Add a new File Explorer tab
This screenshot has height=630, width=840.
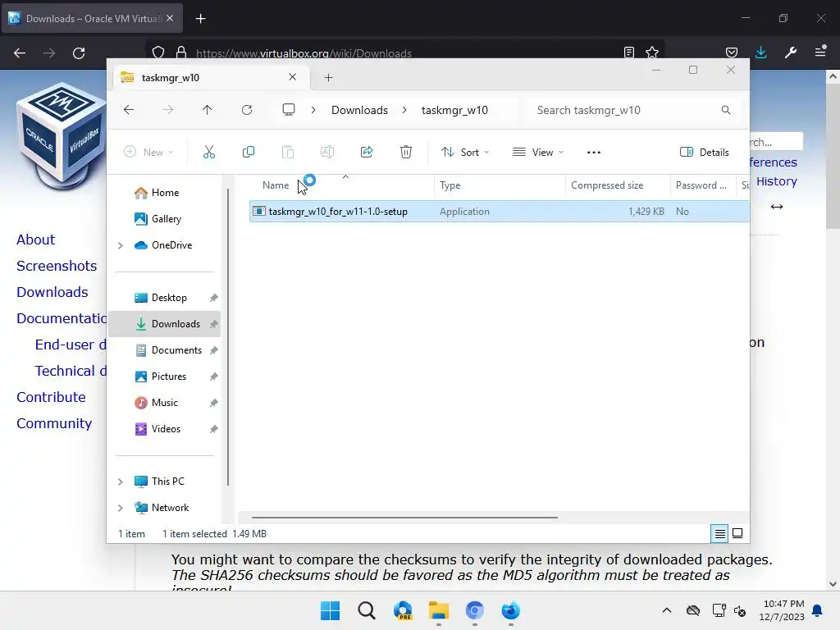328,78
